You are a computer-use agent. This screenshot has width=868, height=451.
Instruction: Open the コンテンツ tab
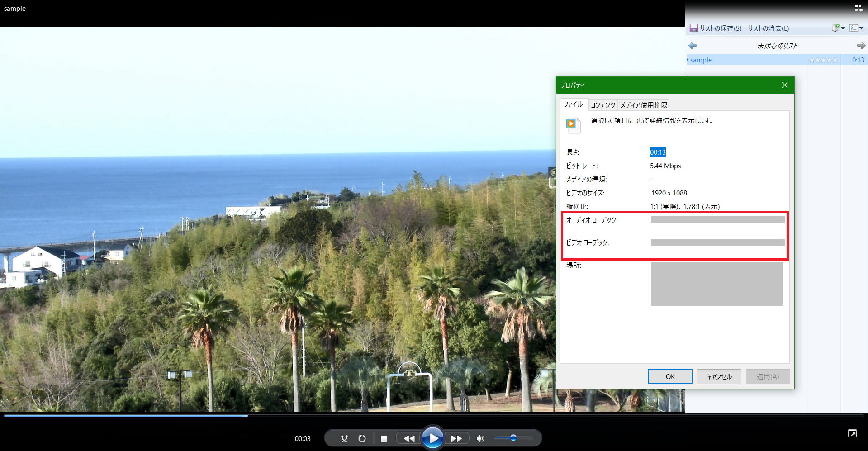[603, 105]
